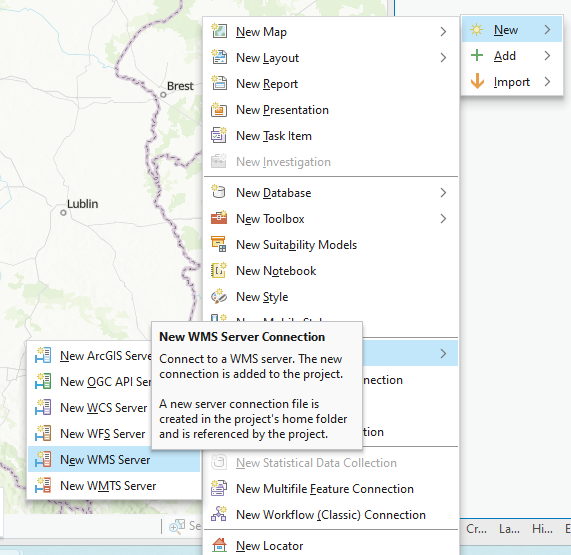Viewport: 571px width, 555px height.
Task: Click the New Style palette icon
Action: (x=219, y=296)
